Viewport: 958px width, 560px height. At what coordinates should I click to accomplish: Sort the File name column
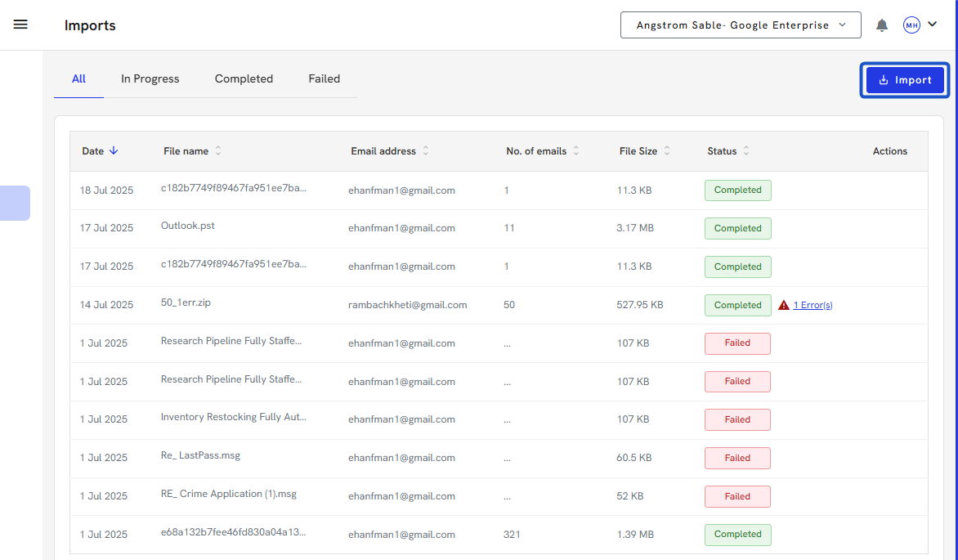click(x=218, y=151)
